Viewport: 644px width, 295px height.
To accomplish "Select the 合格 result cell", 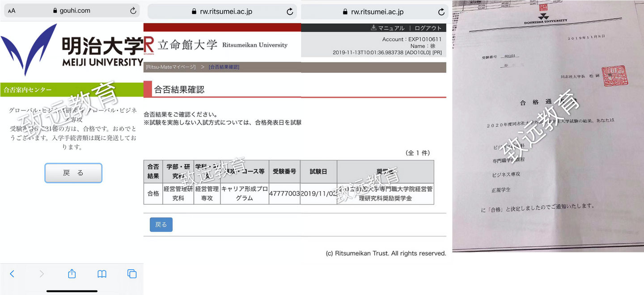I will tap(153, 194).
